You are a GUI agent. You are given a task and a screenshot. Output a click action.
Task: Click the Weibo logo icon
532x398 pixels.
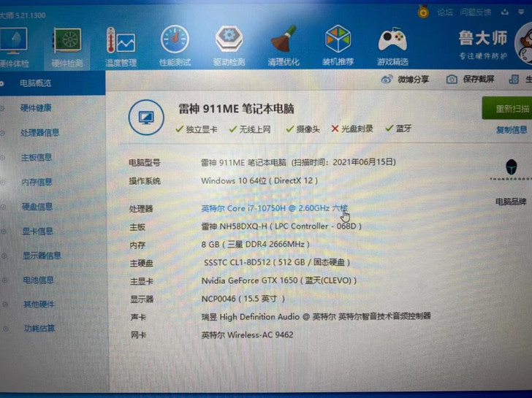click(x=387, y=80)
